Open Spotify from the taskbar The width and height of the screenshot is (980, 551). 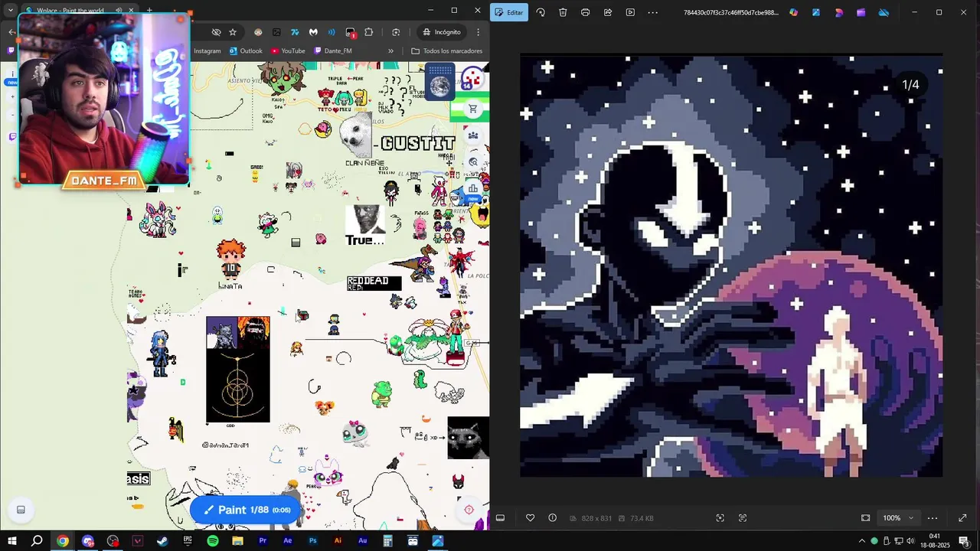(x=213, y=541)
